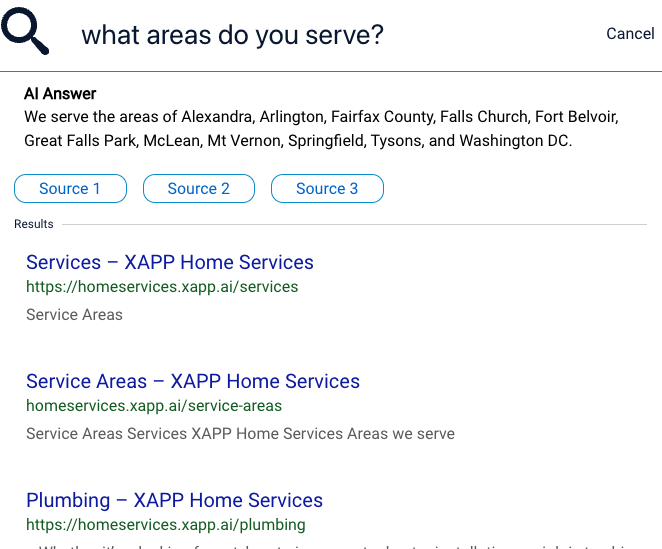Click the divider line beside the Results label
Viewport: 662px width, 549px height.
[x=350, y=224]
